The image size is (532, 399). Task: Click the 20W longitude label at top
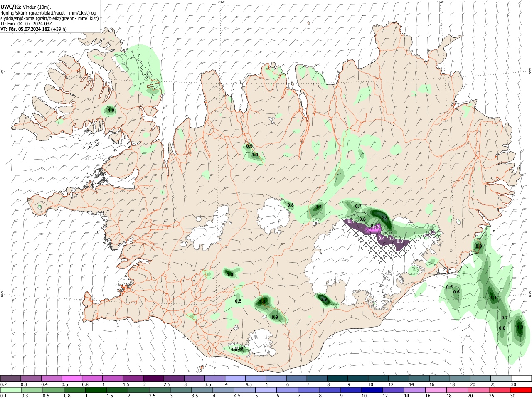pos(221,2)
